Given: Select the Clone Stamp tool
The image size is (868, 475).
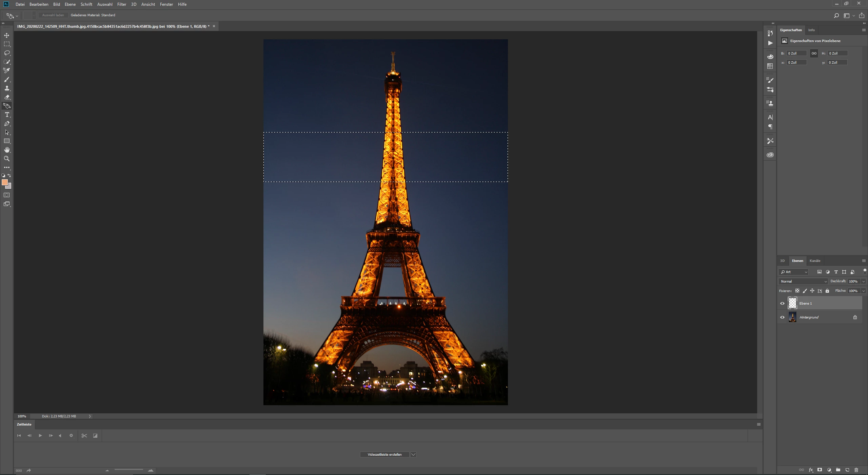Looking at the screenshot, I should click(7, 88).
